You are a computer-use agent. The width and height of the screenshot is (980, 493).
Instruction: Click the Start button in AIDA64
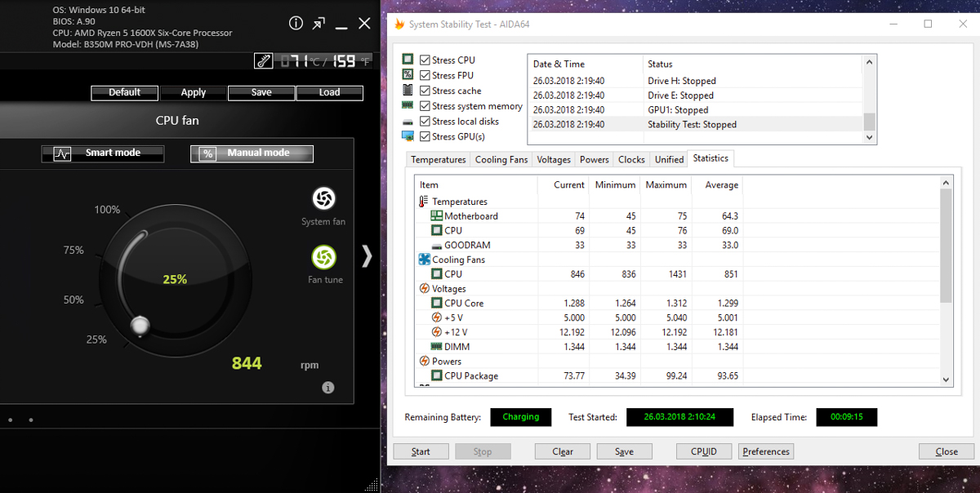(421, 451)
